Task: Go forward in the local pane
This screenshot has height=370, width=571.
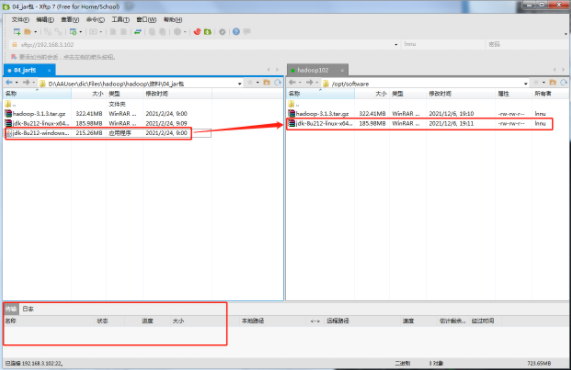Action: [x=25, y=83]
